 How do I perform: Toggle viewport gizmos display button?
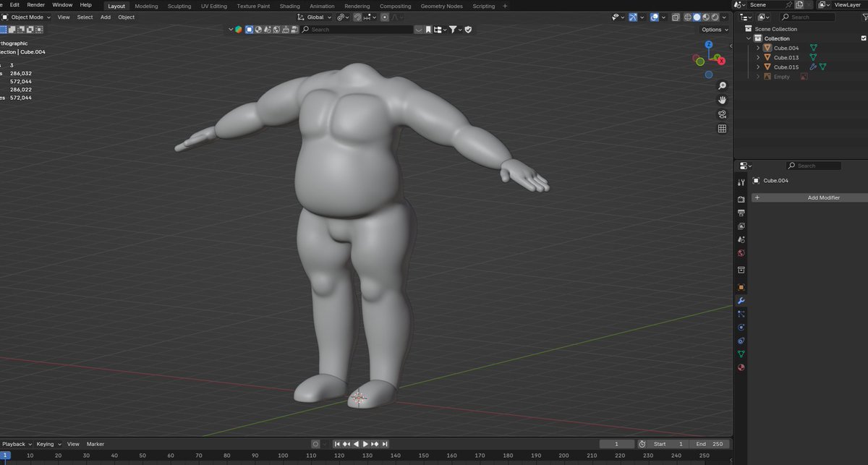point(633,17)
